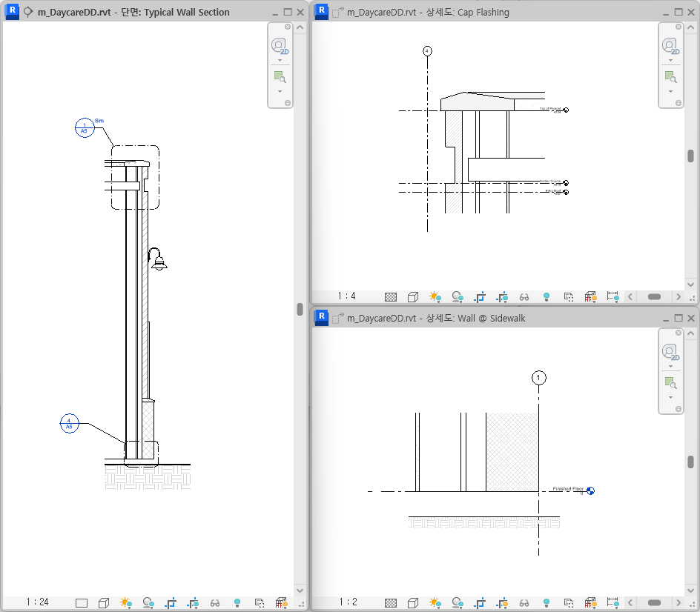The height and width of the screenshot is (612, 700).
Task: Show crop region in Cap Flashing view
Action: pos(502,297)
